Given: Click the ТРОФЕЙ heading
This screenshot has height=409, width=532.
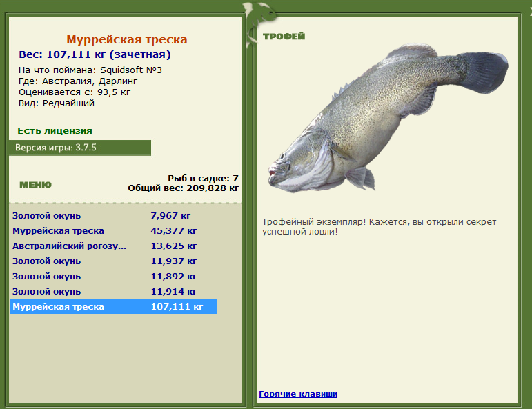Looking at the screenshot, I should tap(284, 37).
